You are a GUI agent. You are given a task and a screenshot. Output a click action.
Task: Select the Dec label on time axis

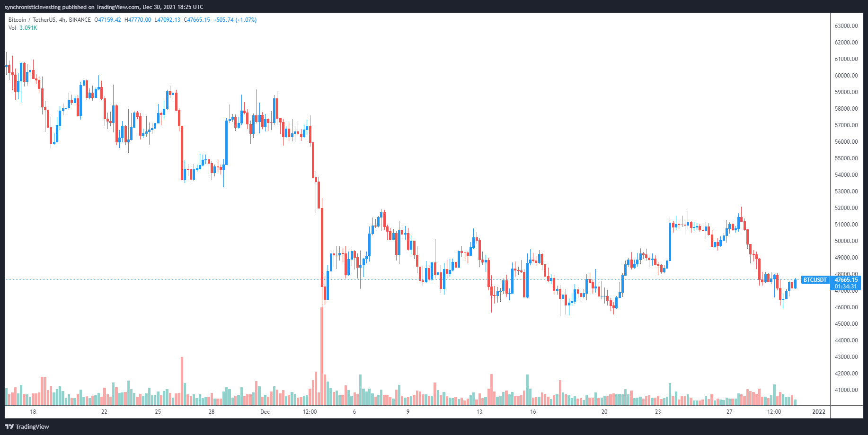click(x=265, y=412)
